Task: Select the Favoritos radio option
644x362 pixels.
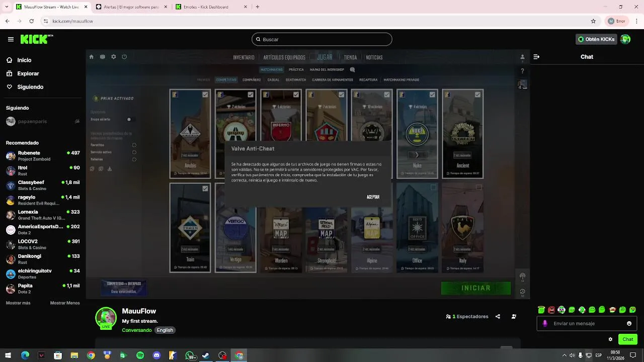Action: (134, 145)
